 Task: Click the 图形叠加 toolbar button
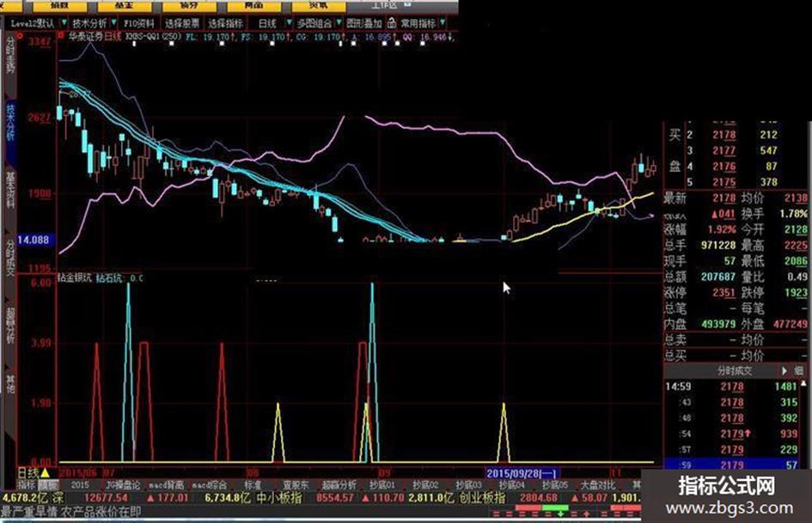(363, 24)
